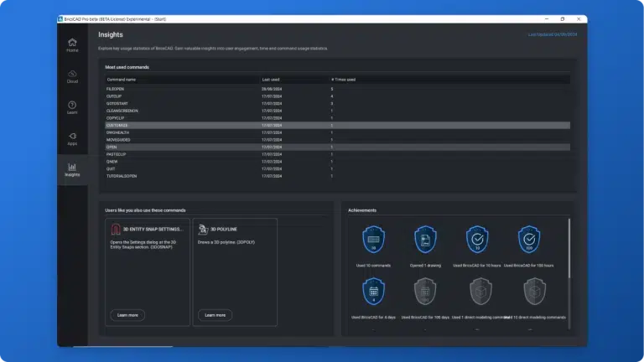The height and width of the screenshot is (362, 644).
Task: Go to the Learn section
Action: 72,107
